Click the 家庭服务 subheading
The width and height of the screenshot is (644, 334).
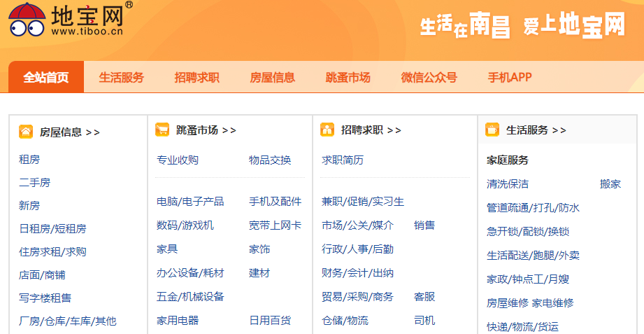(x=508, y=160)
